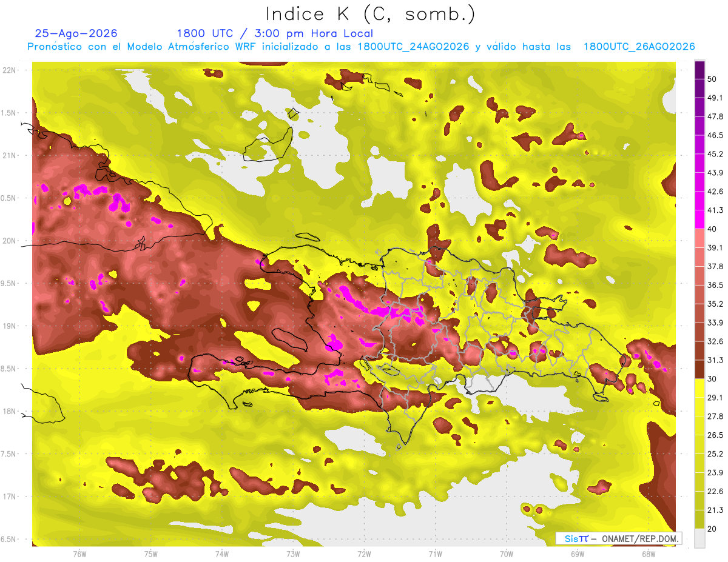Click the 'Indice K (C, somb.)' title
This screenshot has height=562, width=728.
[370, 13]
